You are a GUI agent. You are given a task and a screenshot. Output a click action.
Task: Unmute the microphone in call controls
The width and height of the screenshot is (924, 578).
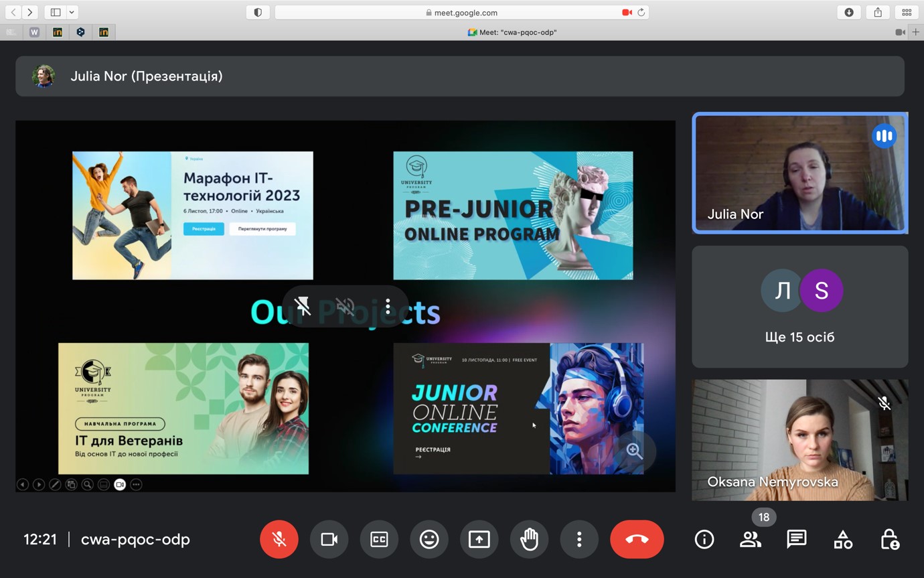[279, 539]
